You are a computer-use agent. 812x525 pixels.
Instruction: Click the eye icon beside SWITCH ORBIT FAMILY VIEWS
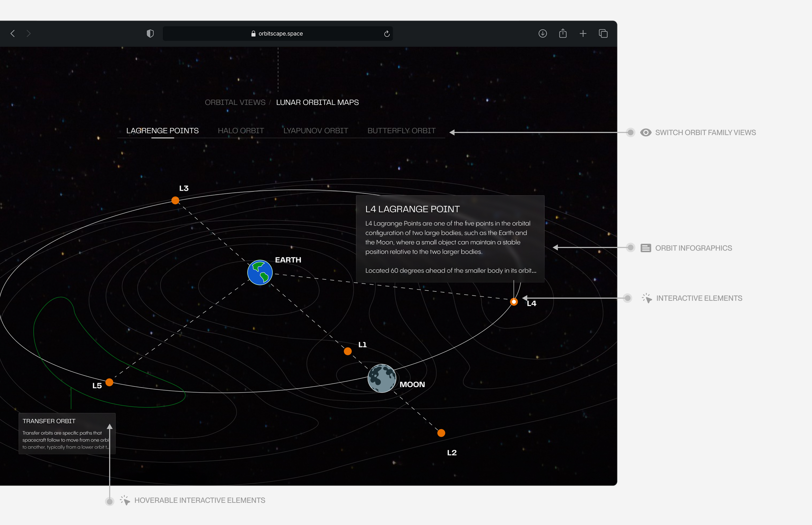pyautogui.click(x=645, y=132)
